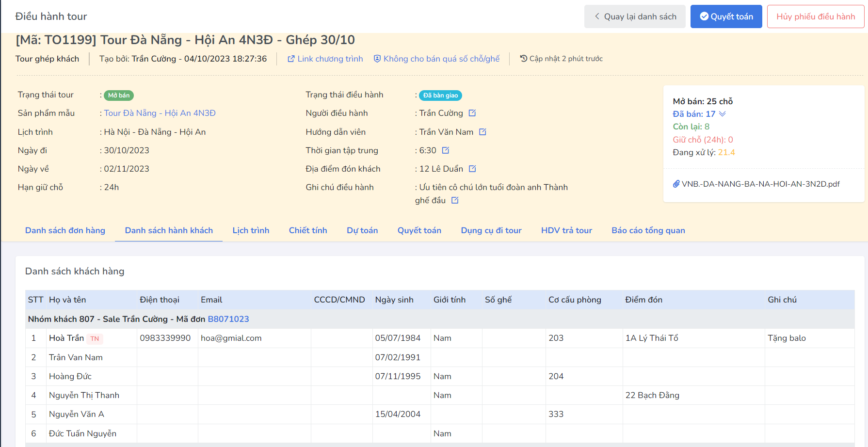Open the 'Quyết toán' tab
The height and width of the screenshot is (447, 868).
pos(419,230)
